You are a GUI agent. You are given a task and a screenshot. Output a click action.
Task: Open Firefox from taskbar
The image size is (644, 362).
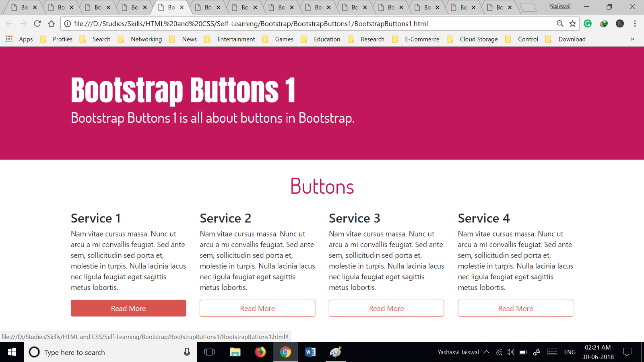[260, 352]
